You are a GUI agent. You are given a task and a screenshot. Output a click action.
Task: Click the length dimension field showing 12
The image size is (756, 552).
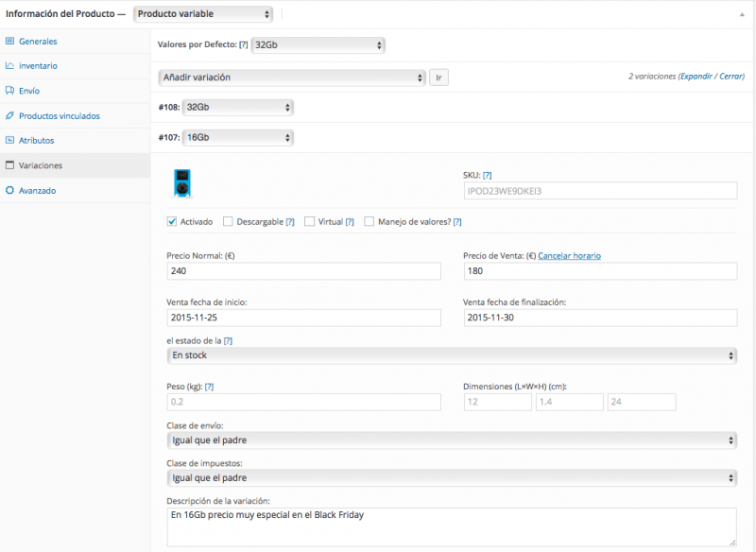(498, 402)
